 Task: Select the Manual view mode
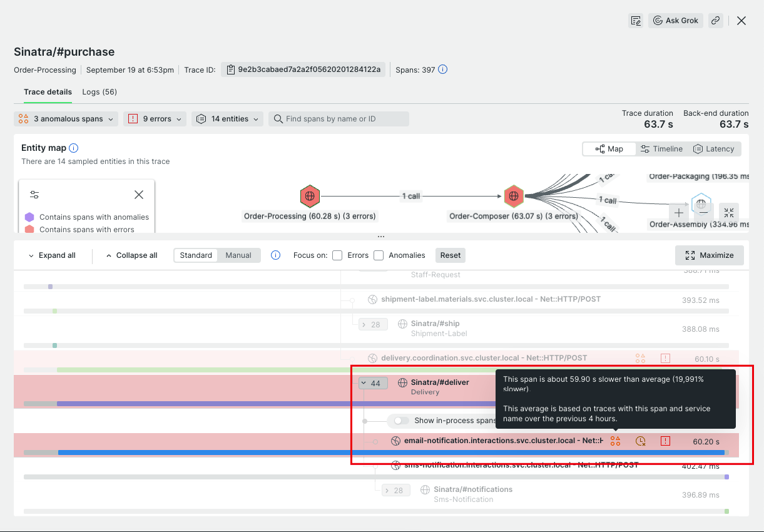[x=238, y=255]
